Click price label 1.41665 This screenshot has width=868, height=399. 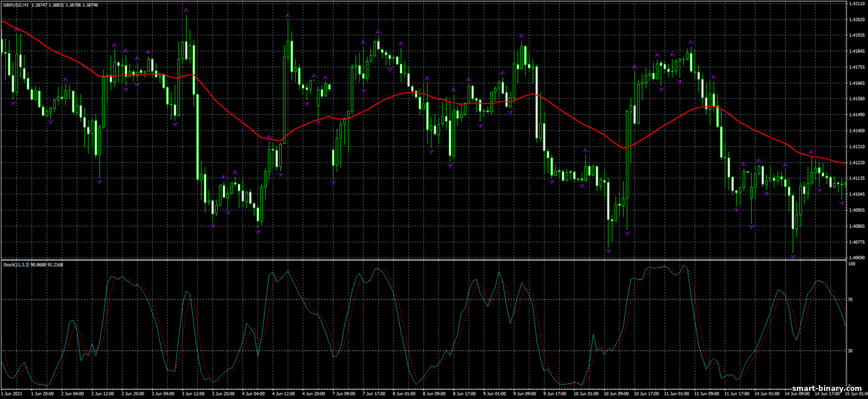856,83
